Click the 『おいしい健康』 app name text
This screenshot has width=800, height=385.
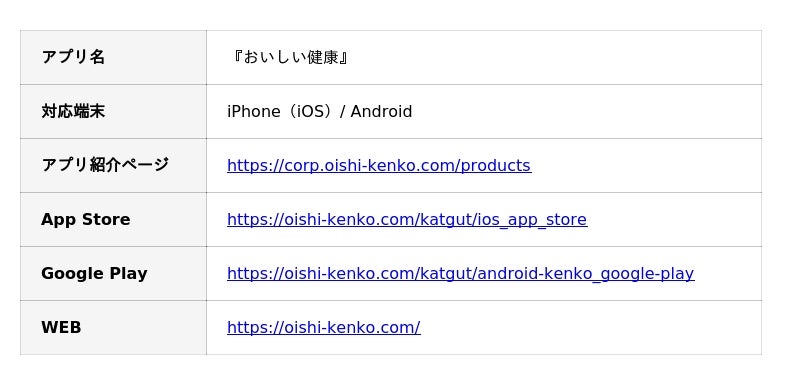289,57
